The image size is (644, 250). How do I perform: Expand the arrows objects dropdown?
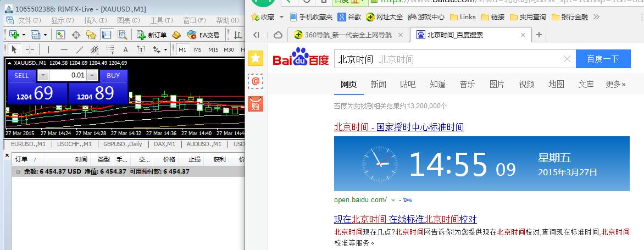pos(165,49)
